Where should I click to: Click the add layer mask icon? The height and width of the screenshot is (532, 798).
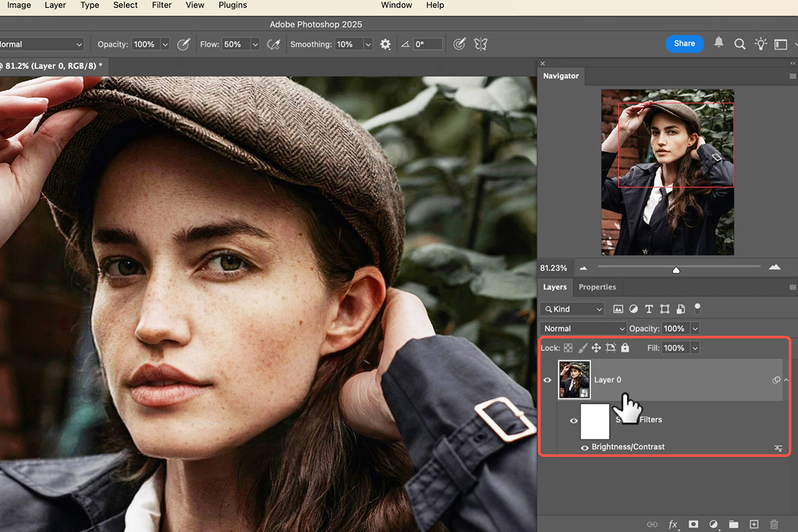[693, 525]
